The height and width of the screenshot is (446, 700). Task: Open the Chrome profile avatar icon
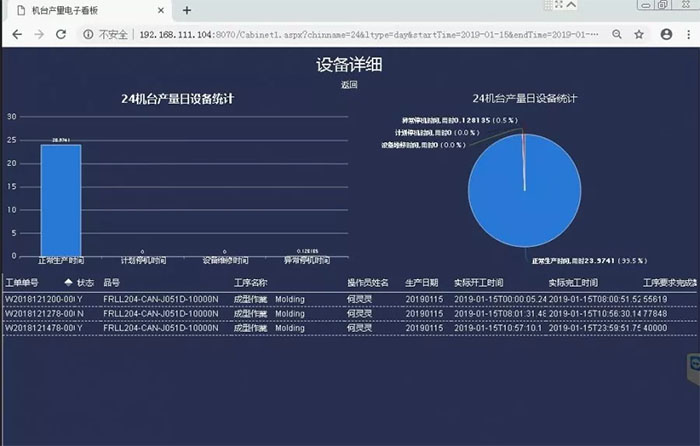pos(666,34)
